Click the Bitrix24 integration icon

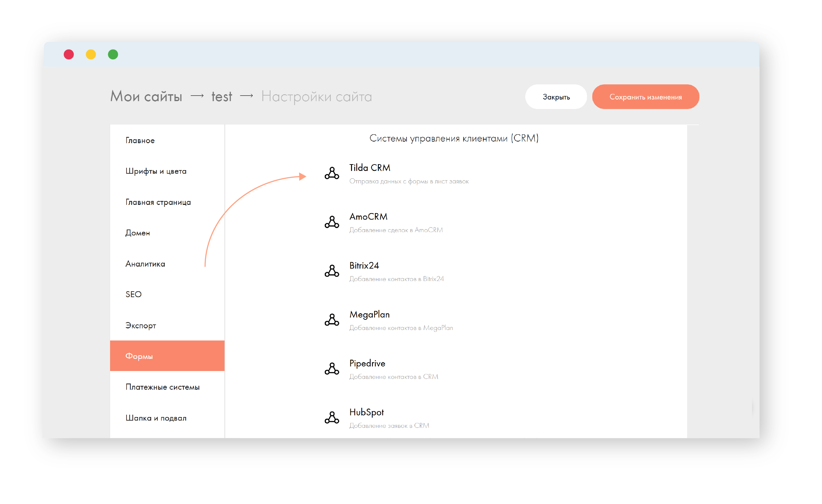[332, 271]
